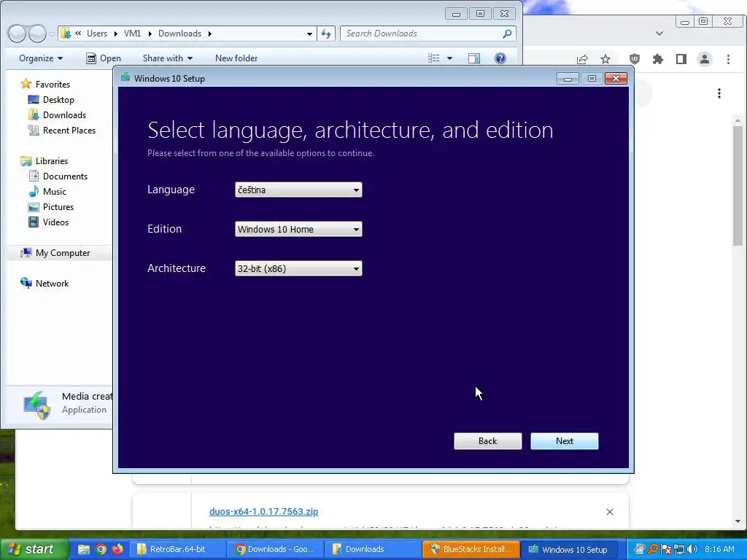Expand the view options arrow in Explorer
Image resolution: width=747 pixels, height=560 pixels.
[449, 58]
